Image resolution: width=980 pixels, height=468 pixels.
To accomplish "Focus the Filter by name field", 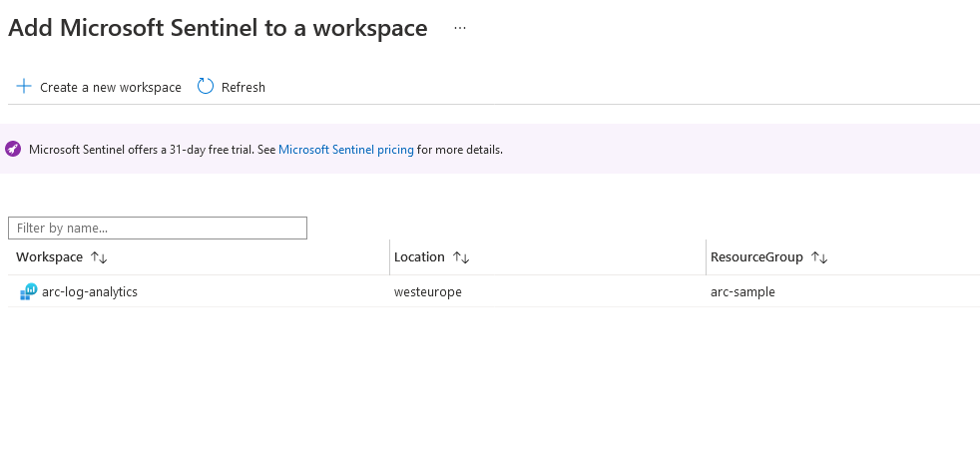I will [158, 229].
